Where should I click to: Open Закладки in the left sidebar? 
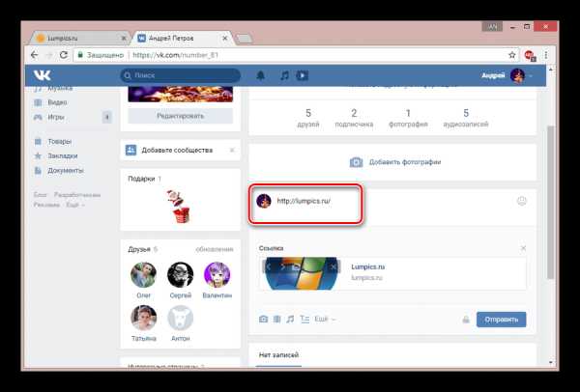click(63, 155)
